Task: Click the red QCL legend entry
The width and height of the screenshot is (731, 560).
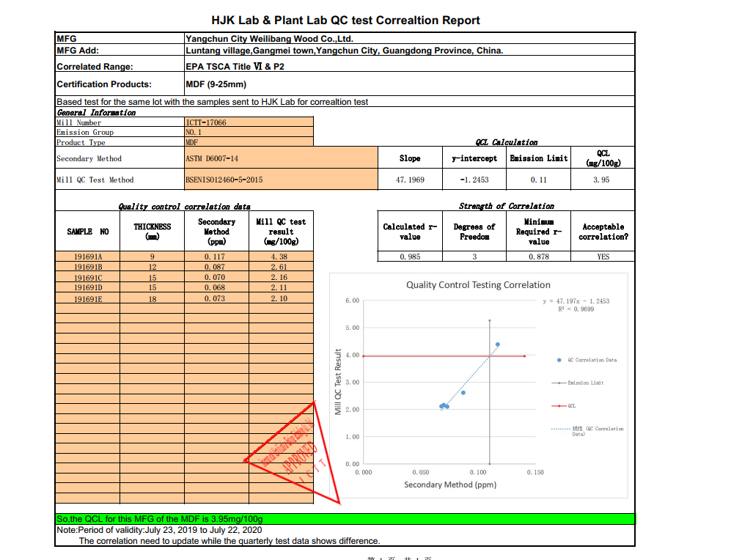Action: tap(571, 405)
